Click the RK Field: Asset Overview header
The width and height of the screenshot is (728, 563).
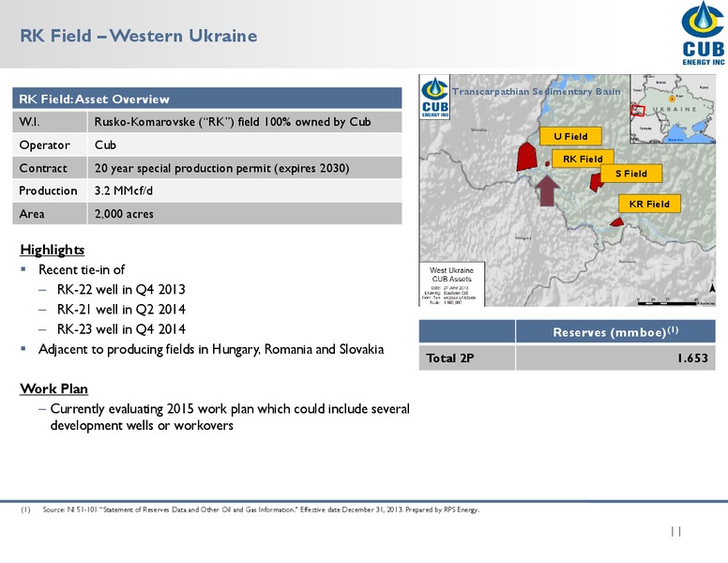click(207, 99)
